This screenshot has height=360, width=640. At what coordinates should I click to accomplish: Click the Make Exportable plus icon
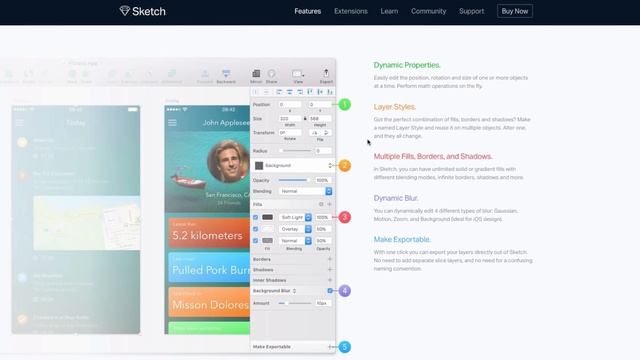point(330,347)
